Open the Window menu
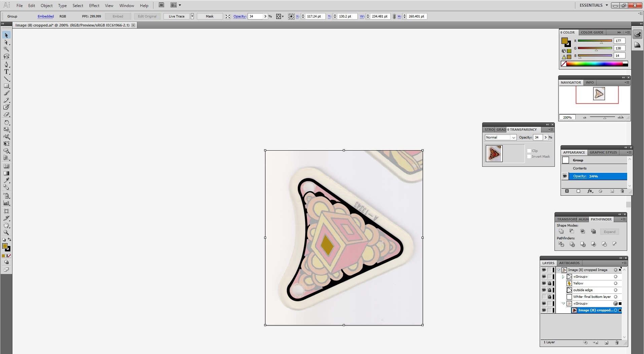Screen dimensions: 644x354 click(x=127, y=5)
